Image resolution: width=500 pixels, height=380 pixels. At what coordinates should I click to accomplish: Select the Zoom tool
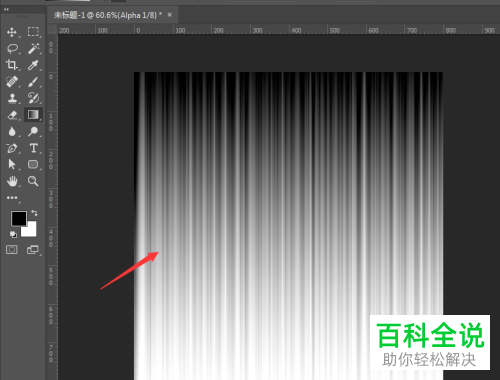tap(33, 181)
